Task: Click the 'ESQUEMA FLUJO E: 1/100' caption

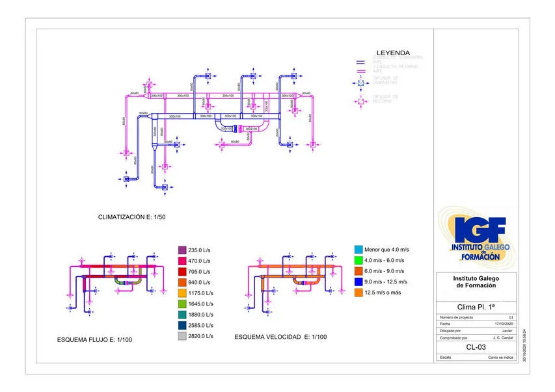Action: pyautogui.click(x=94, y=339)
